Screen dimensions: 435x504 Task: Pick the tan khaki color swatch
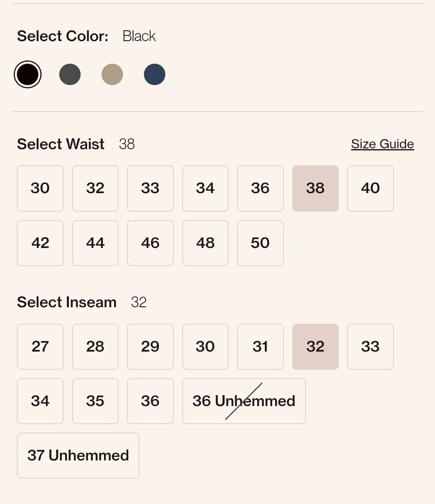click(112, 74)
